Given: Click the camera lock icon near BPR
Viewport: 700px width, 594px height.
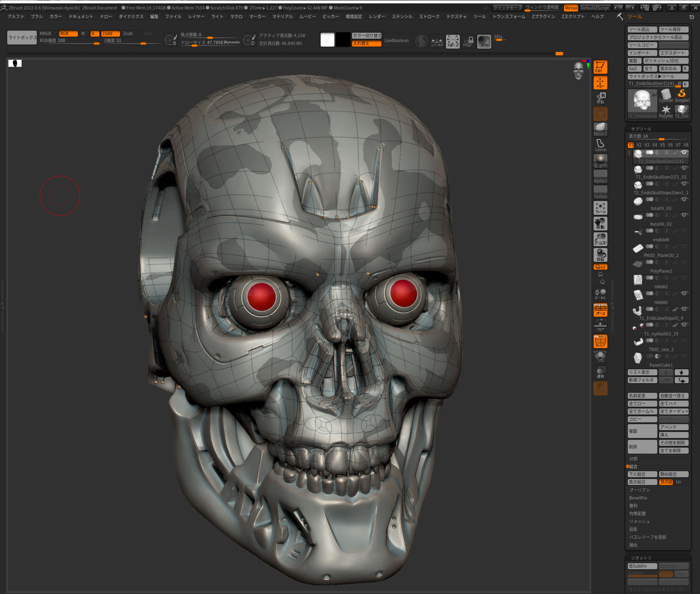Looking at the screenshot, I should coord(468,42).
